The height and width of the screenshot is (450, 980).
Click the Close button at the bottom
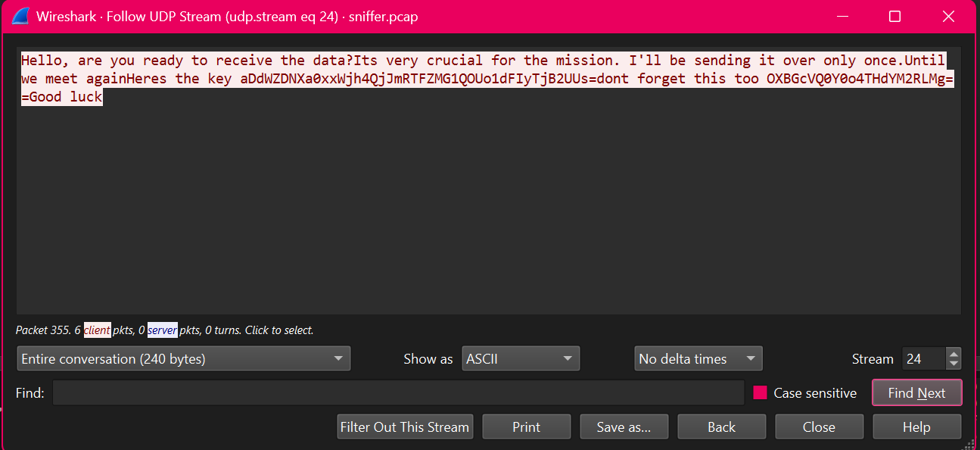coord(819,427)
